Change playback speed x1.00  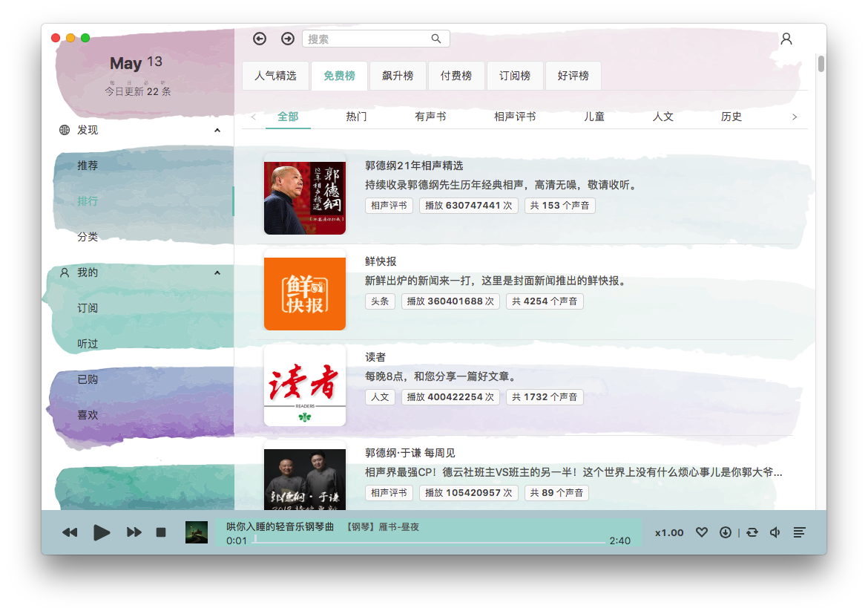click(x=669, y=532)
